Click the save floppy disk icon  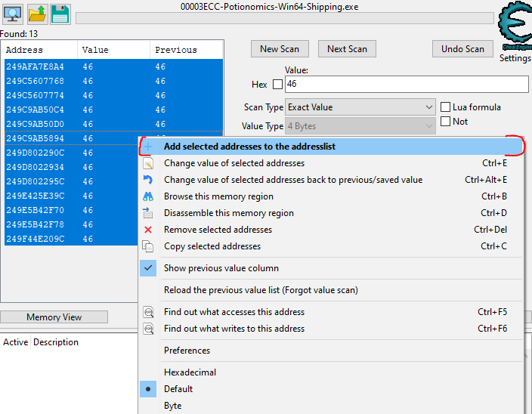(x=60, y=14)
